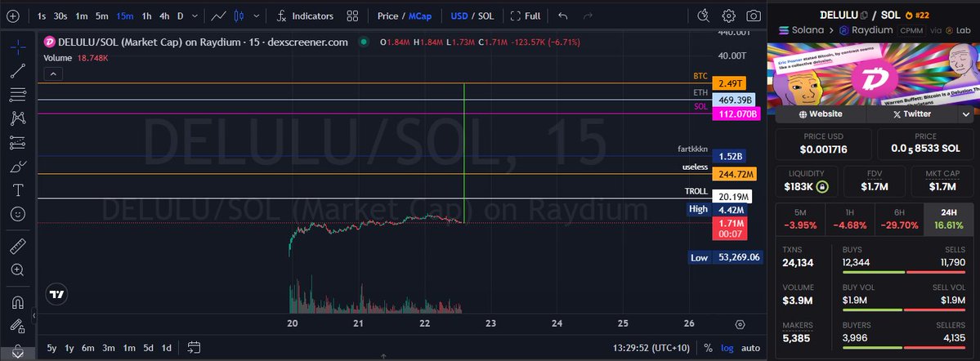Set chart denomination to SOL

(486, 16)
